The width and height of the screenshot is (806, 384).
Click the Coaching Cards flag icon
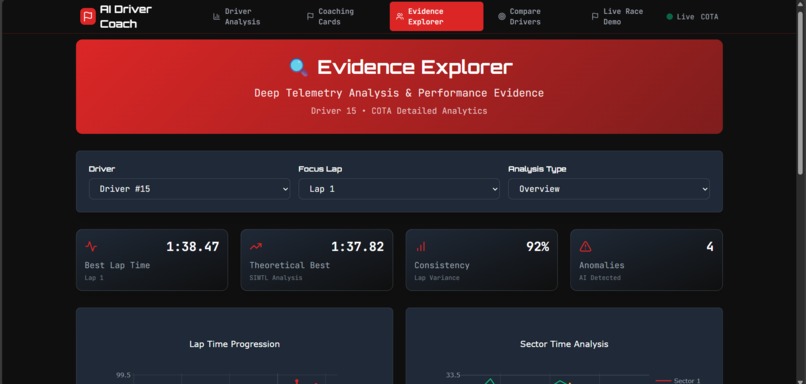(310, 16)
